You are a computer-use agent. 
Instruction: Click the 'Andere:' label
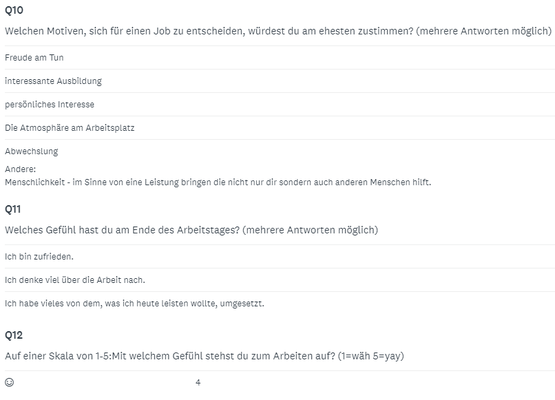pyautogui.click(x=20, y=169)
